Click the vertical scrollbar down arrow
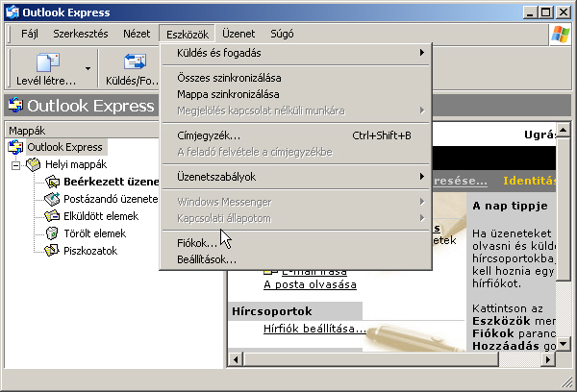 pos(563,344)
